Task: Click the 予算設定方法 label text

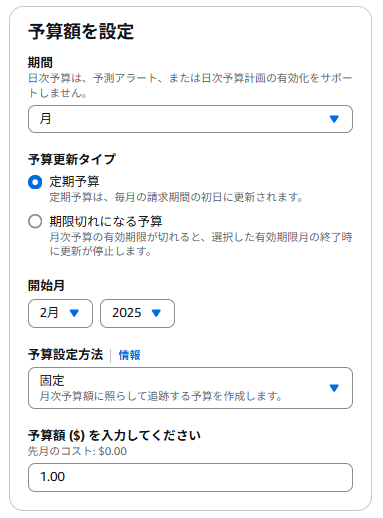Action: click(x=66, y=354)
